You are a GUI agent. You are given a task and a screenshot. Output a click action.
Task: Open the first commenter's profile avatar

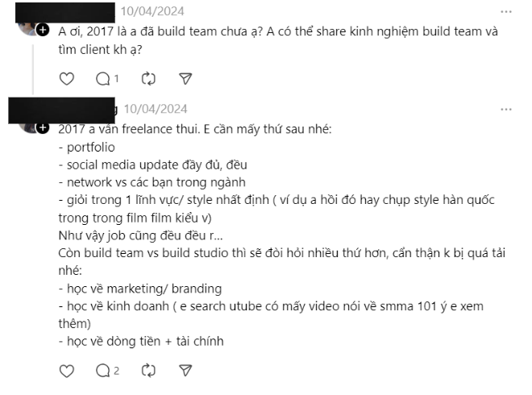[x=28, y=28]
